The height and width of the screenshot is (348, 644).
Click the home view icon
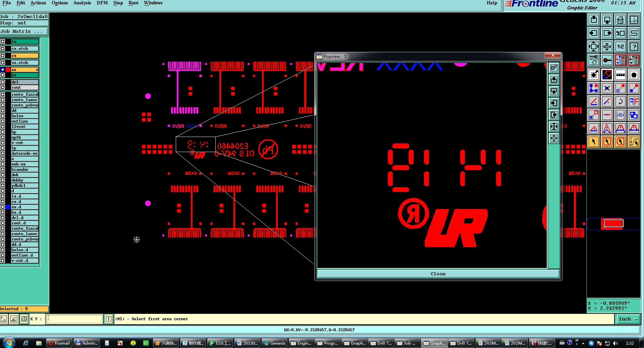(x=621, y=20)
